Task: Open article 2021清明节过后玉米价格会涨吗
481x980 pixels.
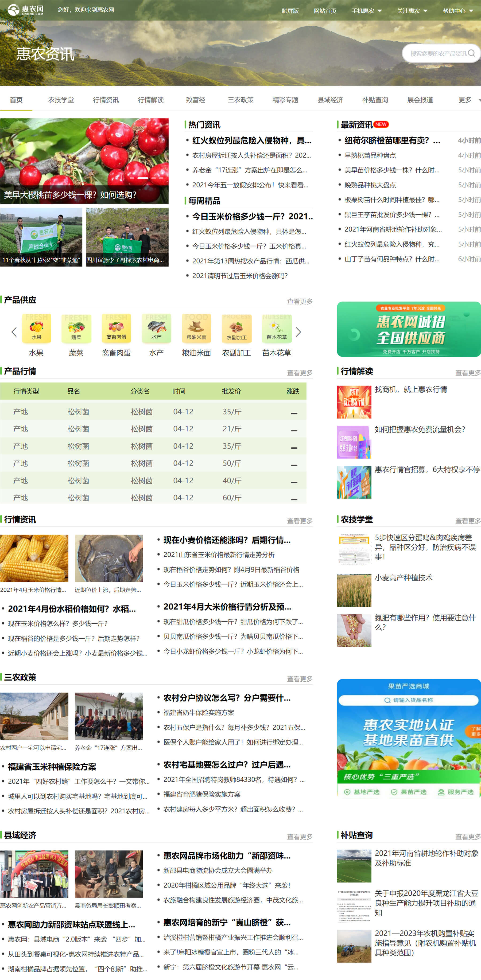Action: [x=240, y=275]
